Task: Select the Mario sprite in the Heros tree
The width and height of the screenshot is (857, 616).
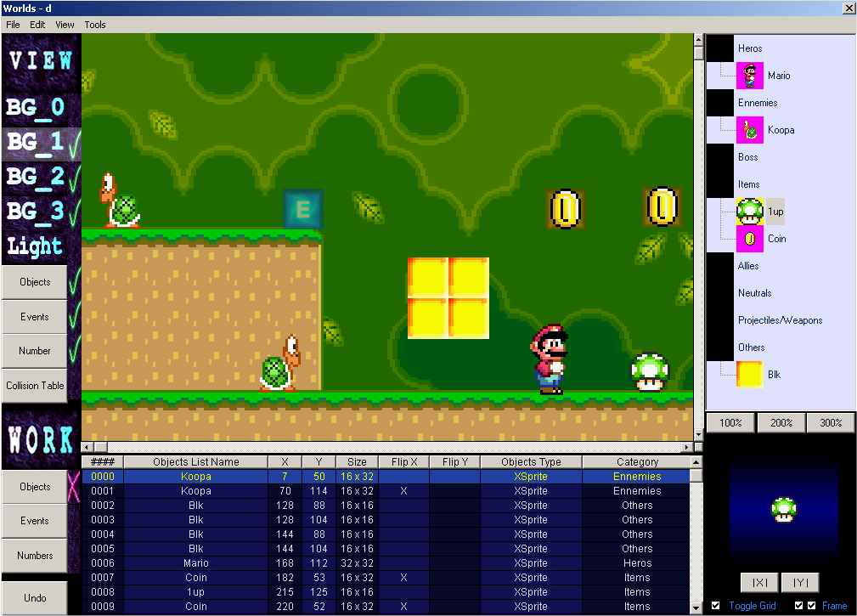Action: tap(750, 76)
